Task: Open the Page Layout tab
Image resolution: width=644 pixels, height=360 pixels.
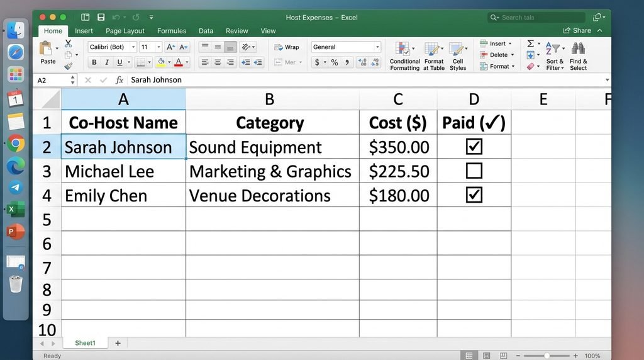Action: (125, 31)
